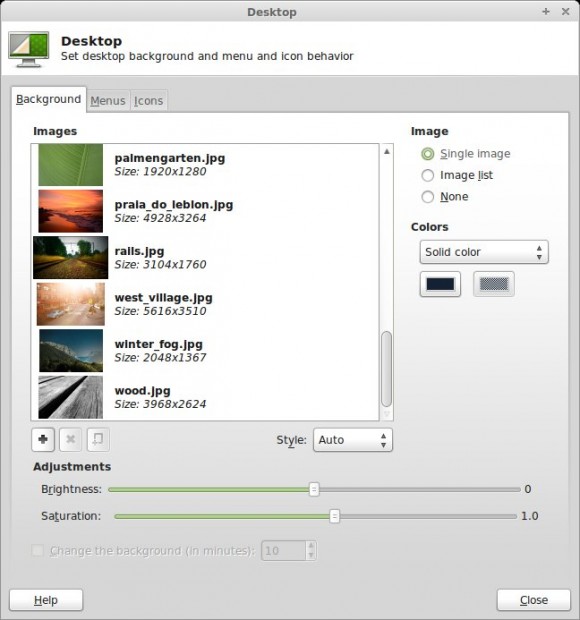Image resolution: width=580 pixels, height=620 pixels.
Task: Open the Style Auto dropdown
Action: click(x=353, y=440)
